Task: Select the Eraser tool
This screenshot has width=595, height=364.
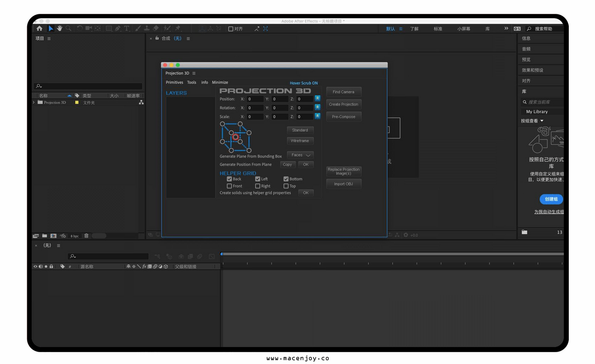Action: pyautogui.click(x=156, y=29)
